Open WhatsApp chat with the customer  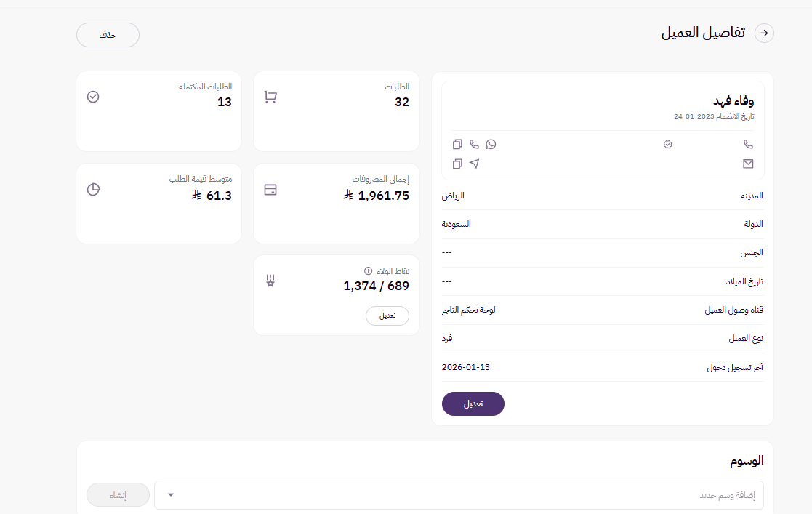point(491,144)
